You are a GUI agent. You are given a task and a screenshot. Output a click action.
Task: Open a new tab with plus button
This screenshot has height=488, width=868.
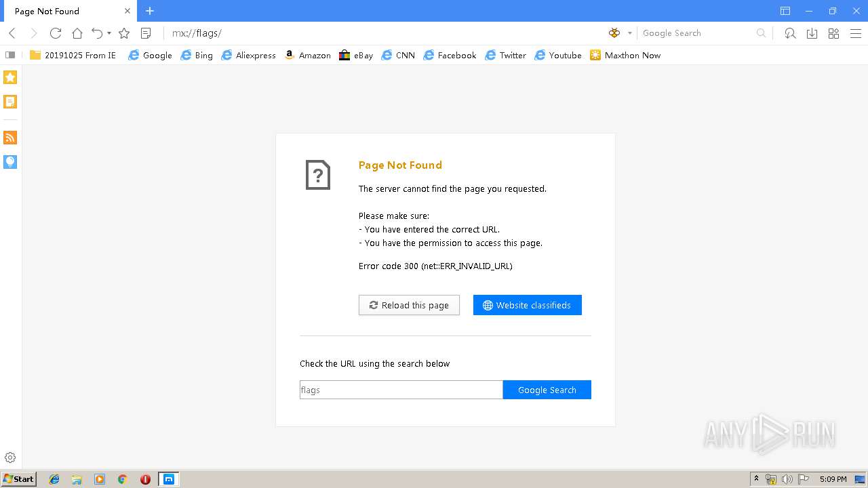(x=150, y=11)
